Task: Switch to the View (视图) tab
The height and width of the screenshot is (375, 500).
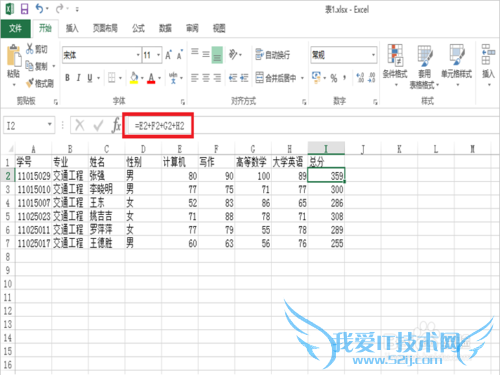Action: (x=219, y=28)
